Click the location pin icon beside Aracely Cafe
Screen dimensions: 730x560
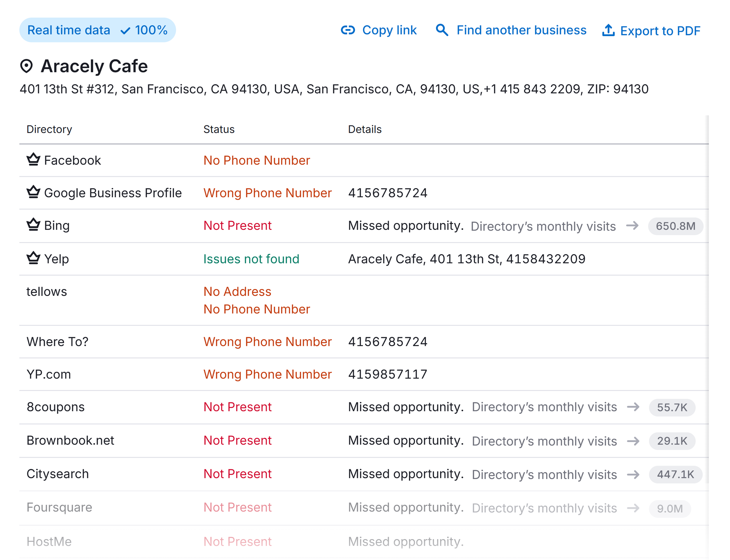(26, 66)
